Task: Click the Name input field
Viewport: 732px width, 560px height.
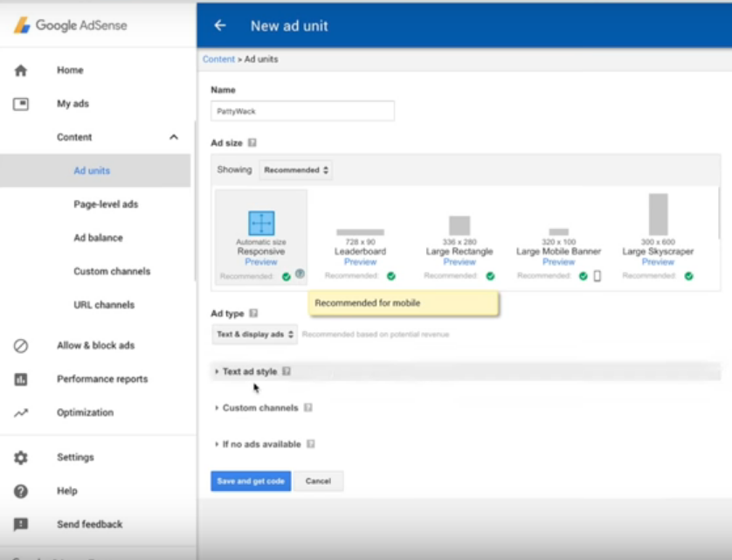Action: click(x=302, y=111)
